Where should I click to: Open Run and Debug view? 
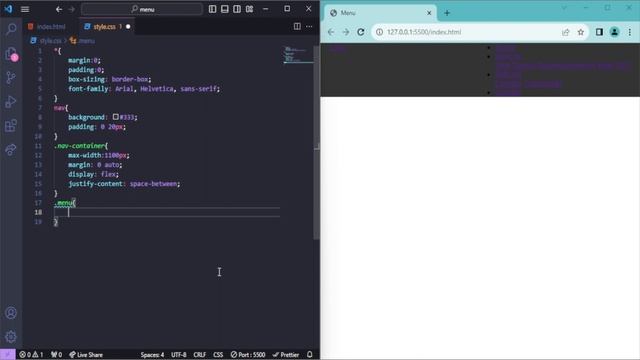pyautogui.click(x=11, y=102)
